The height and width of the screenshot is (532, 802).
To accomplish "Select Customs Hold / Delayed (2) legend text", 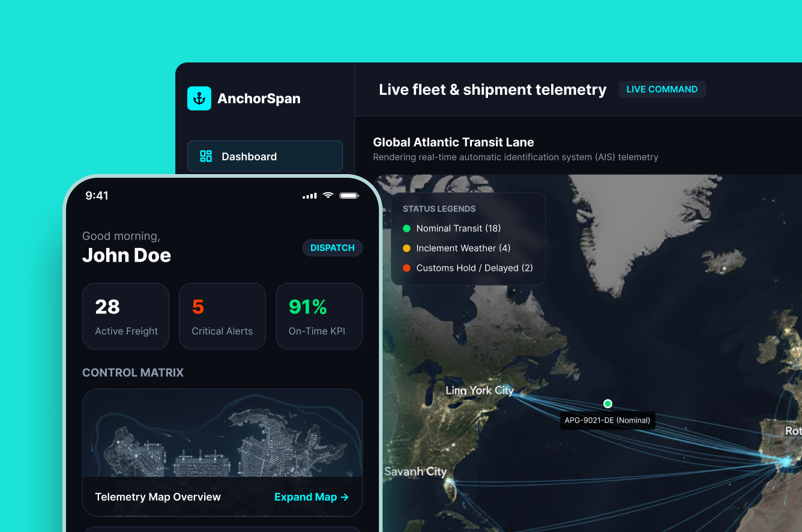I will tap(475, 268).
